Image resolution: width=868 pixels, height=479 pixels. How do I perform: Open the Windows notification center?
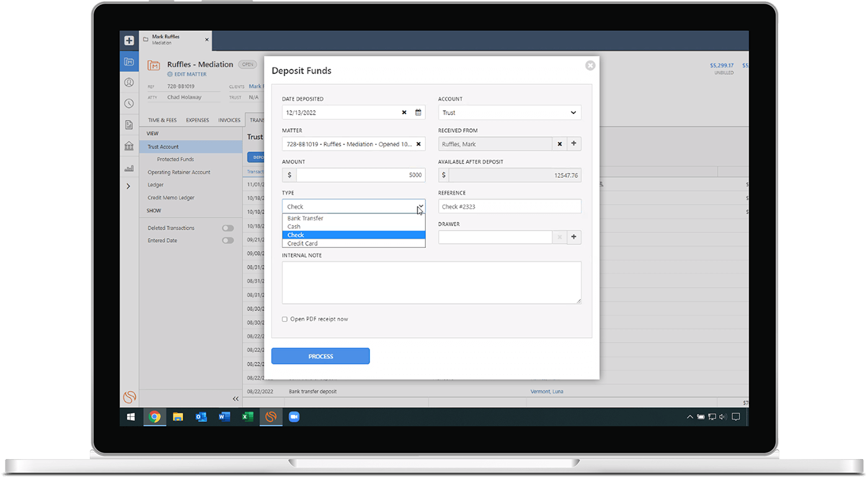[736, 417]
